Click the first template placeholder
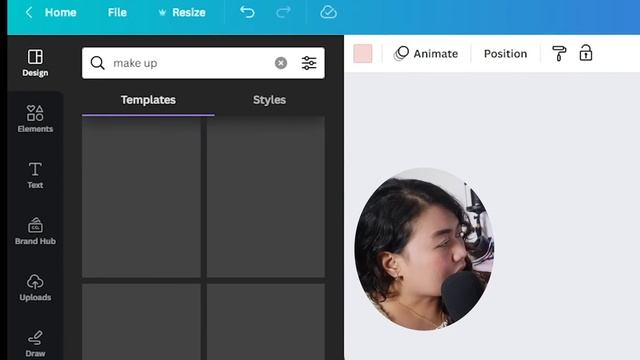Screen dimensions: 640x360 click(x=141, y=197)
